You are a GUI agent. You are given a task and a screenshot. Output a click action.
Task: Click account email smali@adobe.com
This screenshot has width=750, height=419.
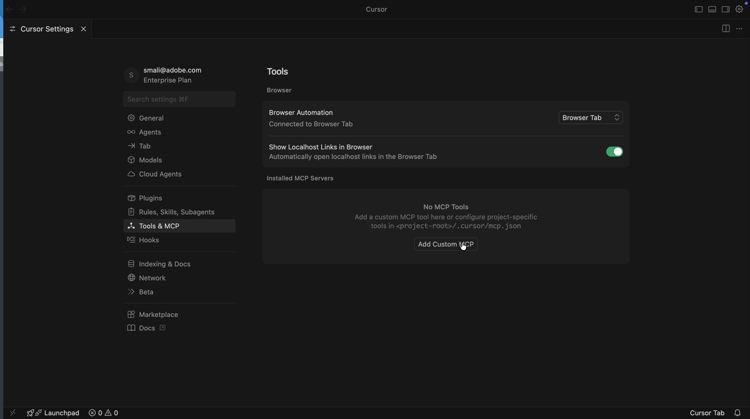[x=172, y=70]
